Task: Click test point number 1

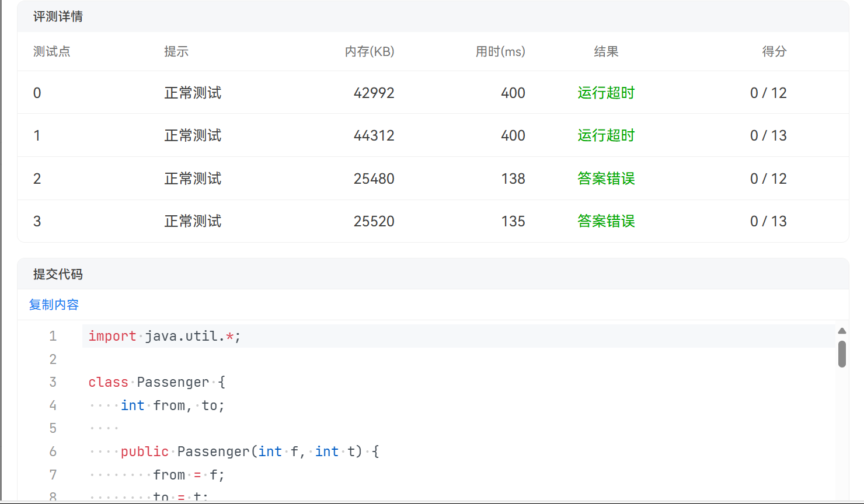Action: [x=37, y=135]
